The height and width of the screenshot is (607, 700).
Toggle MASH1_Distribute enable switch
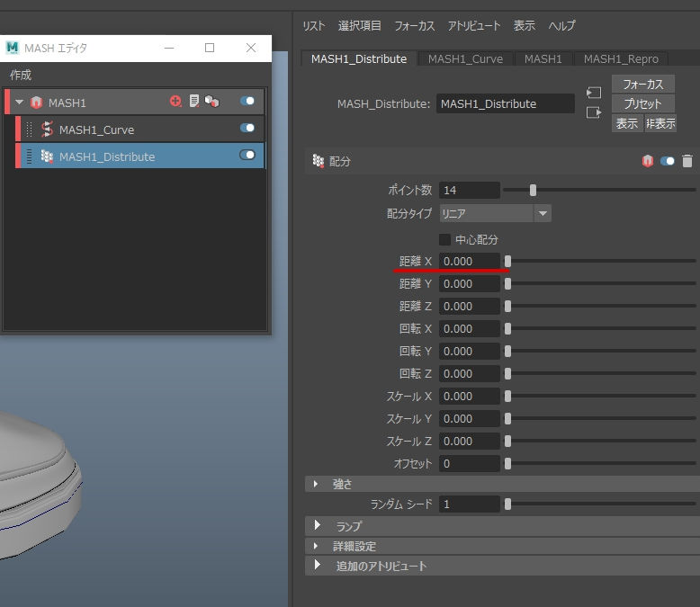(247, 155)
